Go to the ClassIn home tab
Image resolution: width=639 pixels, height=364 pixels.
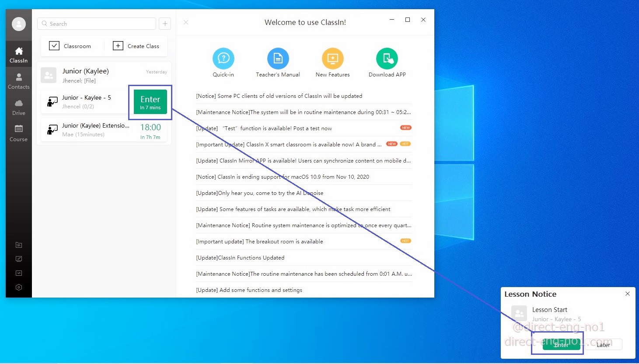(x=19, y=55)
